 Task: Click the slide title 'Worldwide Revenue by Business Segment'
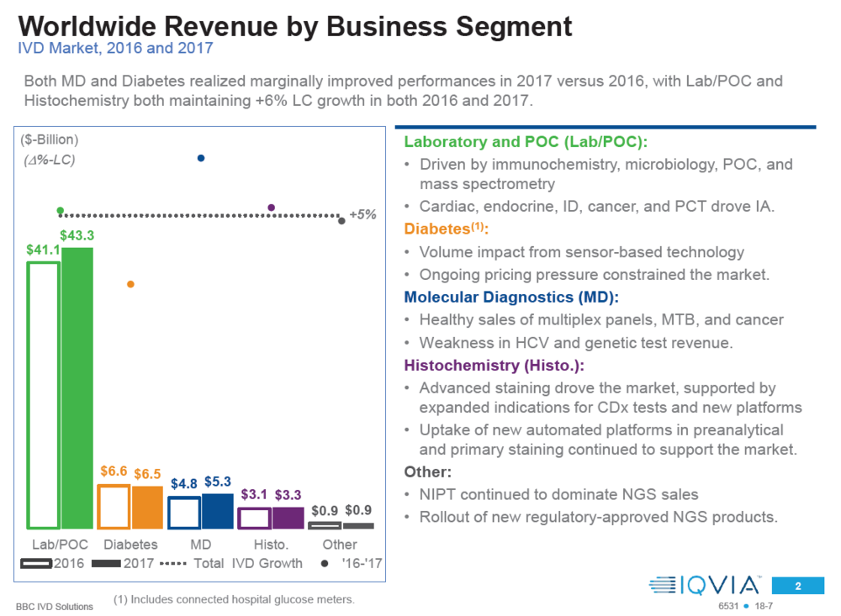[x=295, y=26]
